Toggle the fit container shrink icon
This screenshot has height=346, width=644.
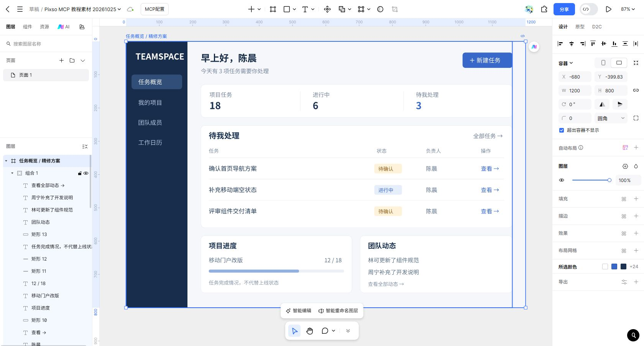click(x=636, y=63)
